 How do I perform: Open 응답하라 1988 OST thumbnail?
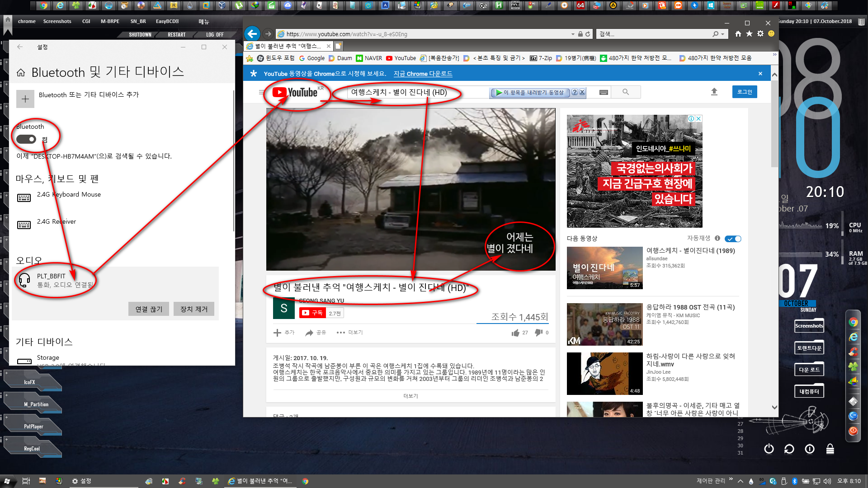604,324
